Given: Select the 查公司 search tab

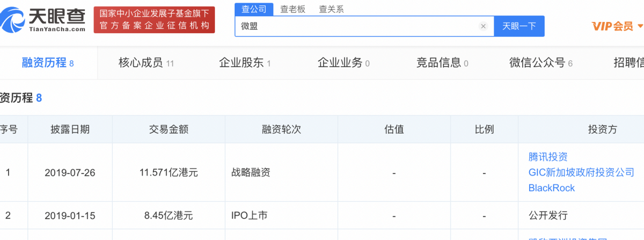Looking at the screenshot, I should pyautogui.click(x=254, y=9).
